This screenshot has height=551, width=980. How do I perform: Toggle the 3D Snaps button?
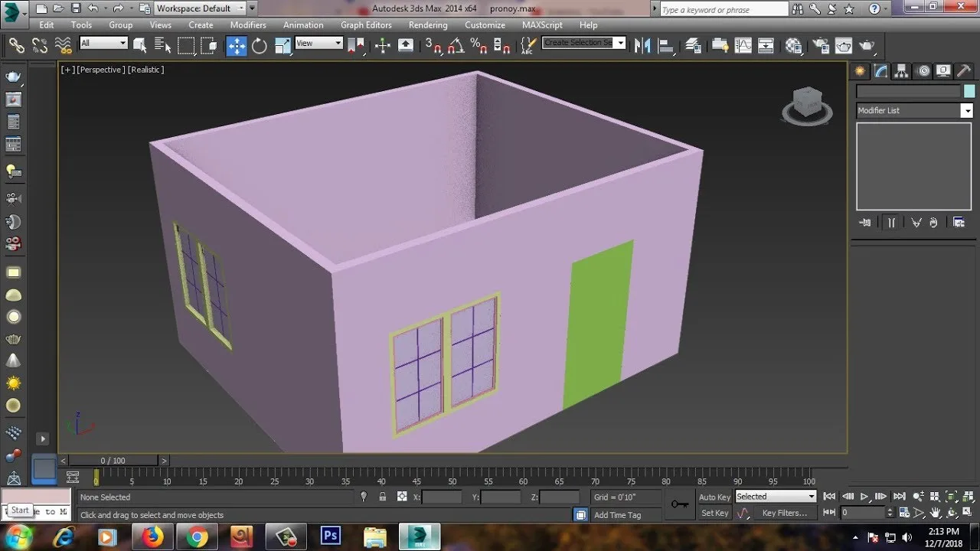[x=433, y=46]
